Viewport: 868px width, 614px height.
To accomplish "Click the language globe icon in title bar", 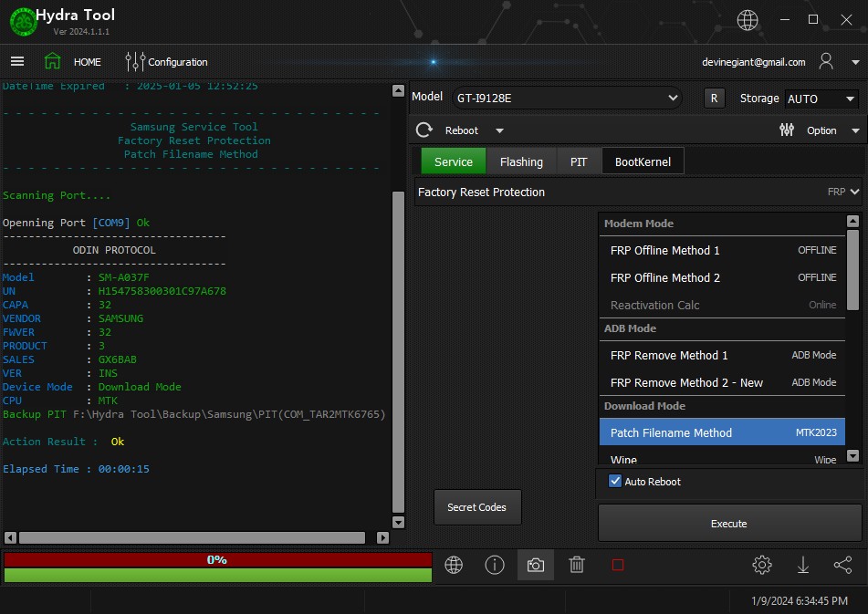I will coord(748,20).
